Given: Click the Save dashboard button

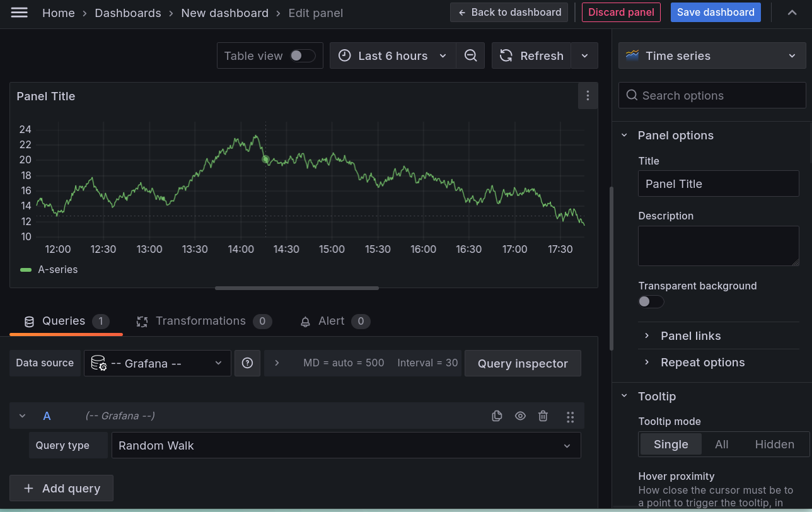Looking at the screenshot, I should [x=715, y=13].
